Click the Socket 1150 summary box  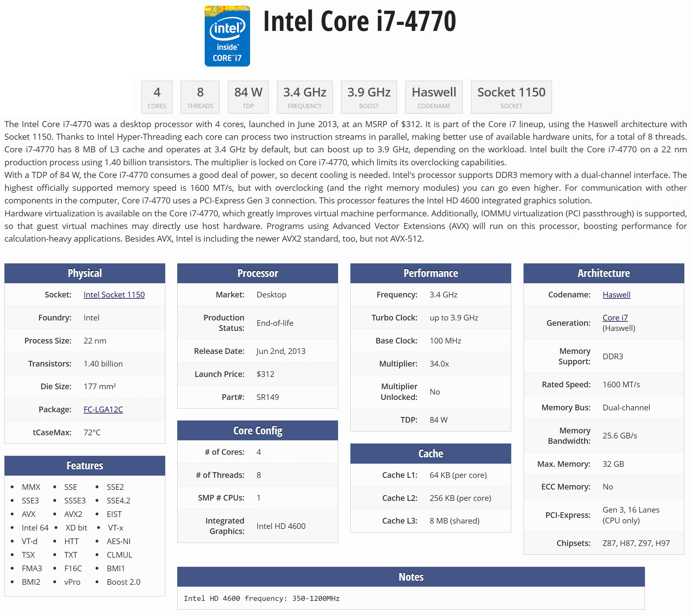point(511,97)
